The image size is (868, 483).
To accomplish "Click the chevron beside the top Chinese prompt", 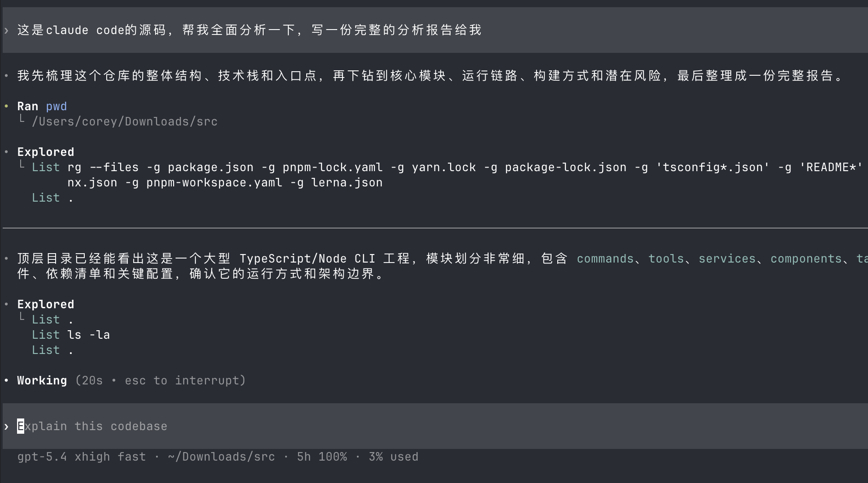I will click(6, 30).
